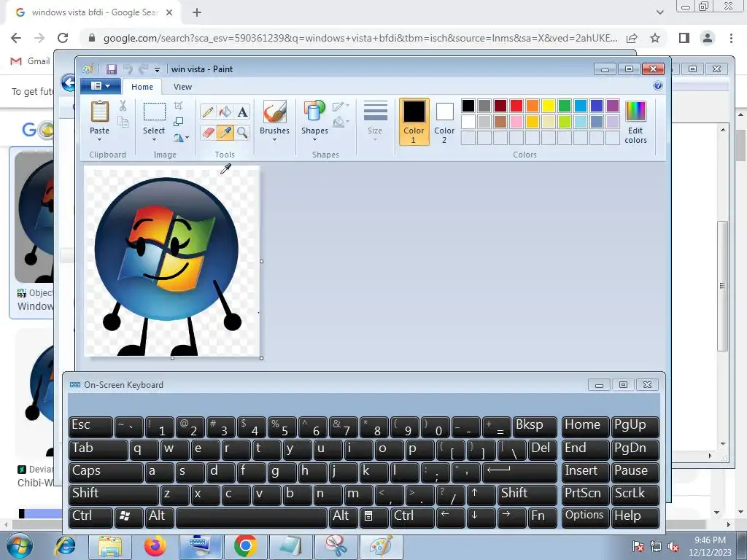
Task: Open a new Chrome tab with plus
Action: click(197, 13)
